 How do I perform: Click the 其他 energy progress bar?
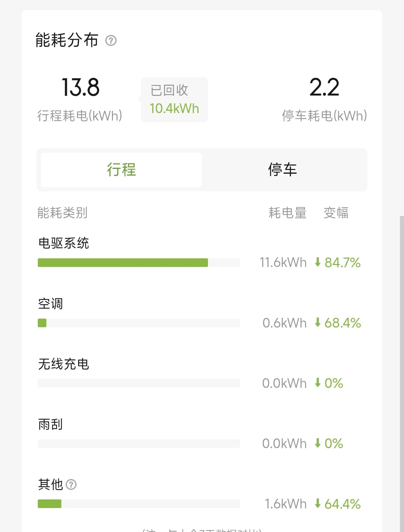[138, 504]
